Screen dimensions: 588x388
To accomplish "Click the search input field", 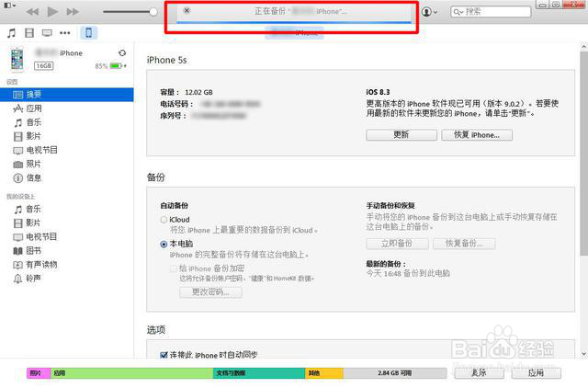I will (x=491, y=12).
